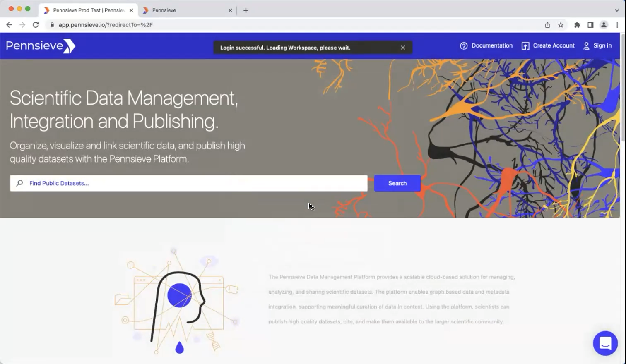Image resolution: width=626 pixels, height=364 pixels.
Task: Open the chat messenger bubble
Action: click(605, 343)
